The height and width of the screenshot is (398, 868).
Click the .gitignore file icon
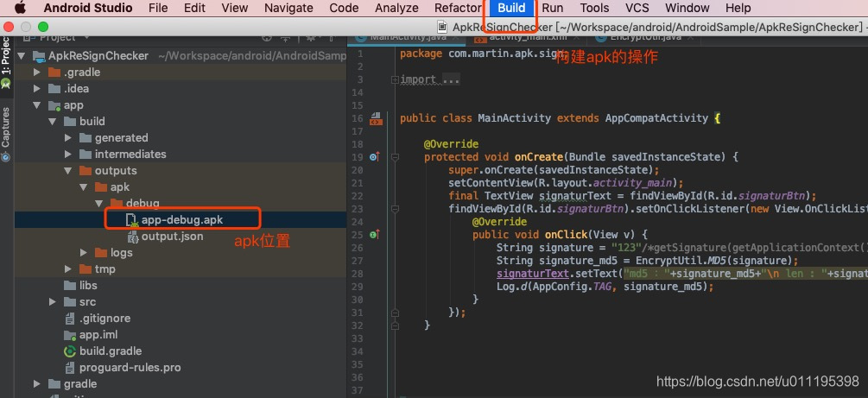tap(70, 319)
